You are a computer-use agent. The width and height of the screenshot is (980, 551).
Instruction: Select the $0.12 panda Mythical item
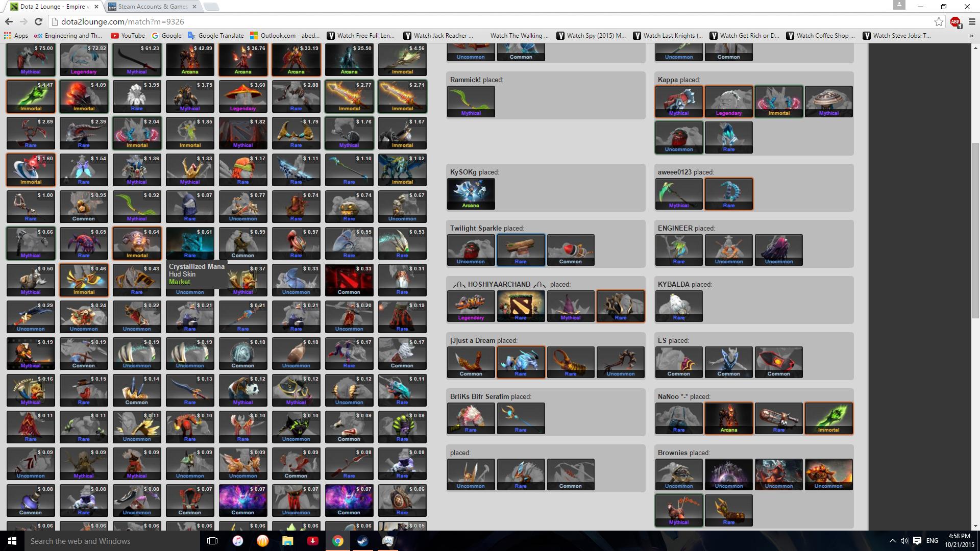(243, 390)
